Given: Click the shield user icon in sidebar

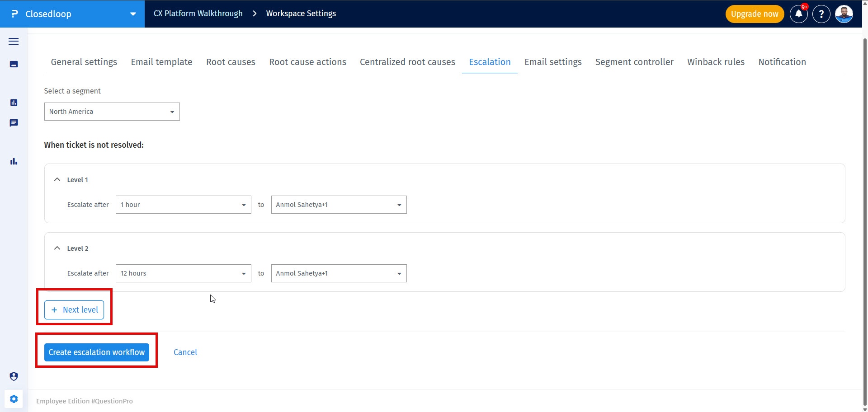Looking at the screenshot, I should 14,376.
